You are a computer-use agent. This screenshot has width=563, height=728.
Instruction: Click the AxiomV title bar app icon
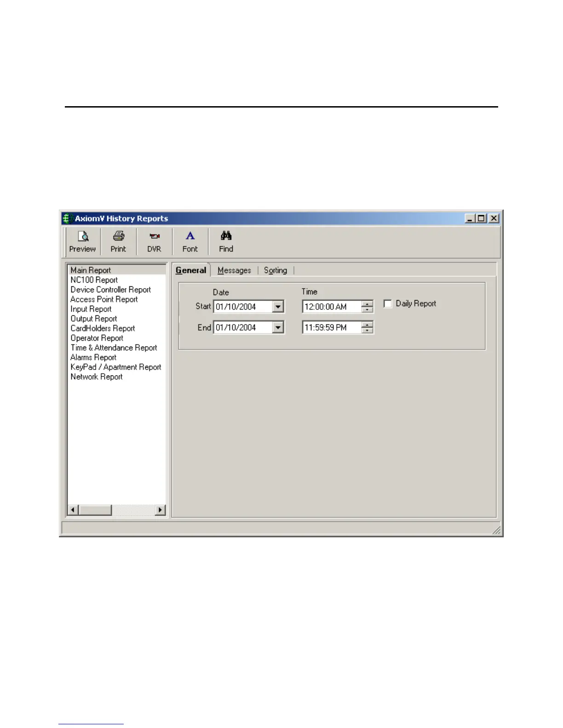coord(68,218)
